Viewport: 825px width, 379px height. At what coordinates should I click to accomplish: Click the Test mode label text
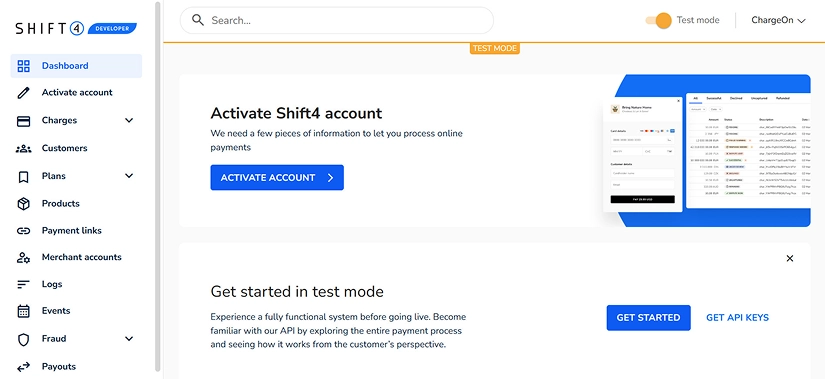pos(698,21)
